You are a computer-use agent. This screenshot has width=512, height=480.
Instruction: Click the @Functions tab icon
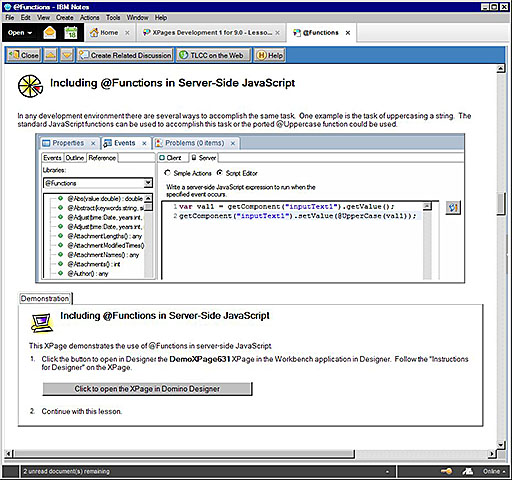tap(296, 33)
